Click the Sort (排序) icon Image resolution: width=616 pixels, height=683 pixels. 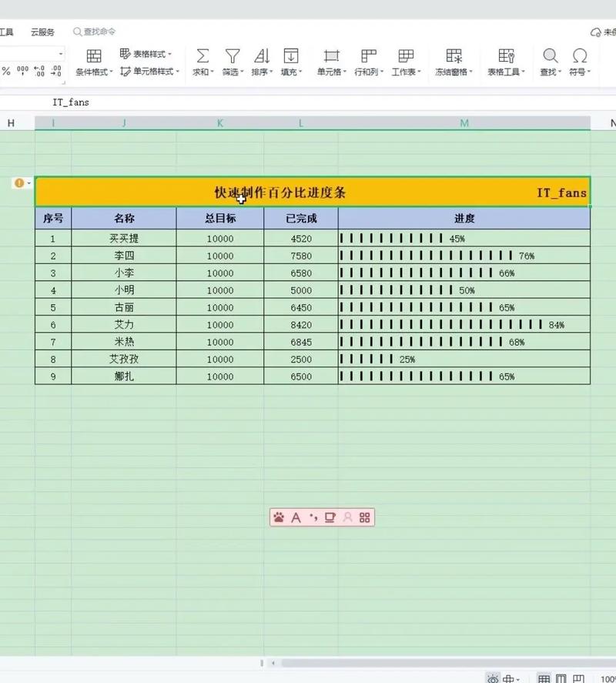coord(262,62)
